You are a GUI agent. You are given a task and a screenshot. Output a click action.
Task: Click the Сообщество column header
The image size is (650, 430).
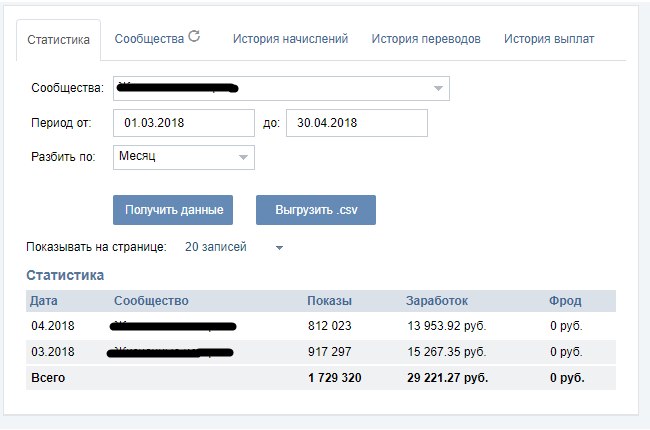pyautogui.click(x=151, y=300)
